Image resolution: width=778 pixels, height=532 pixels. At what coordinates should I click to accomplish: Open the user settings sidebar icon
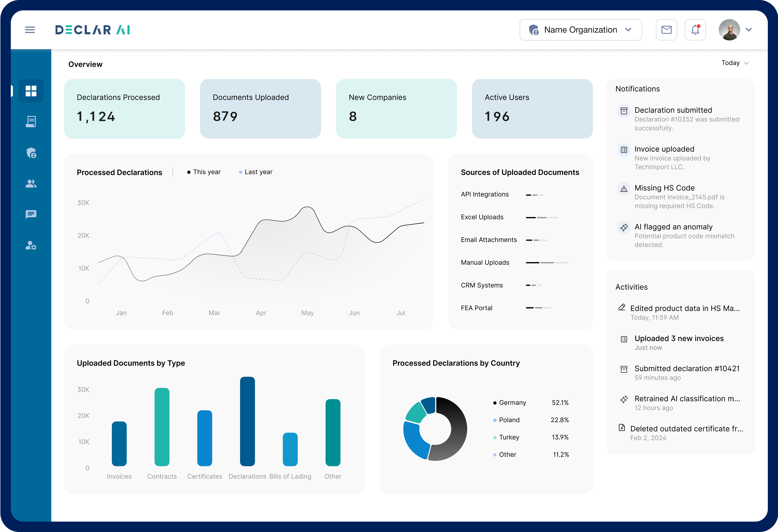31,246
